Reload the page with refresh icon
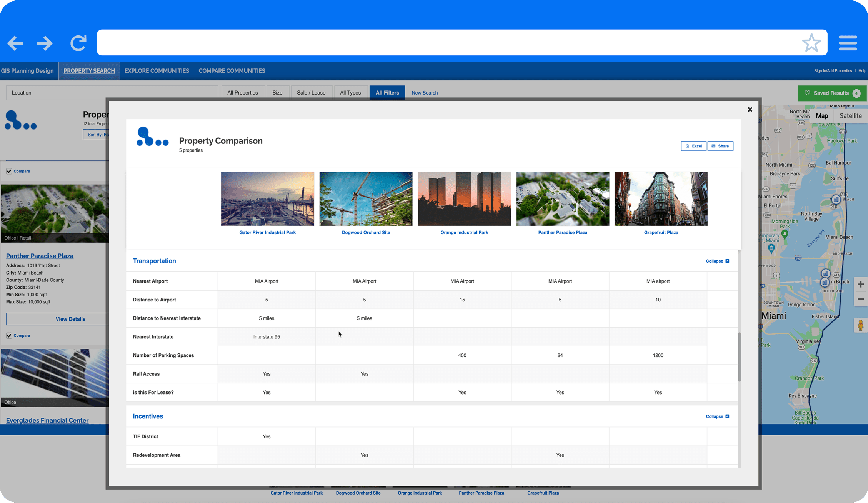 tap(78, 43)
